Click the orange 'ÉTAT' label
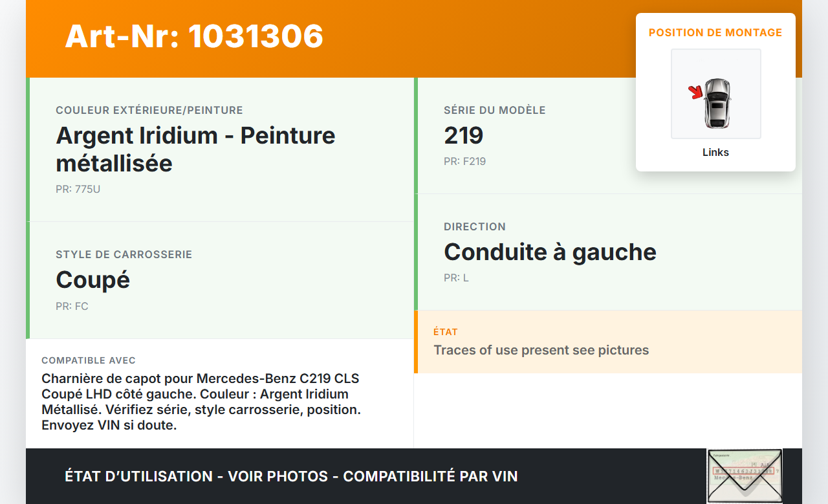 pos(445,332)
